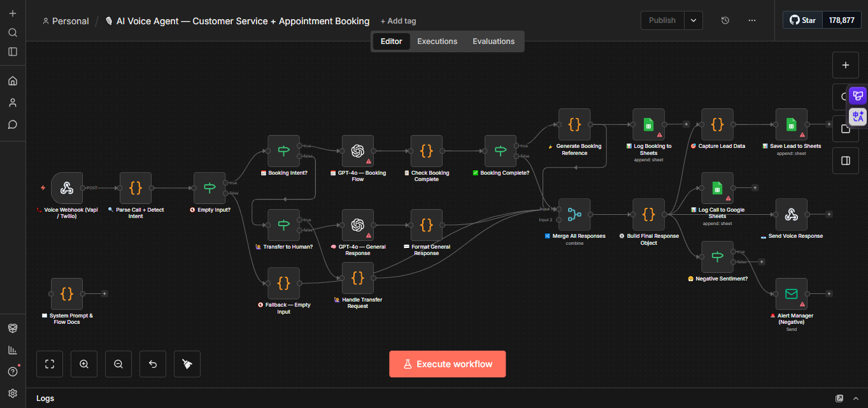This screenshot has height=408, width=868.
Task: Pop out the Logs panel
Action: pyautogui.click(x=839, y=398)
